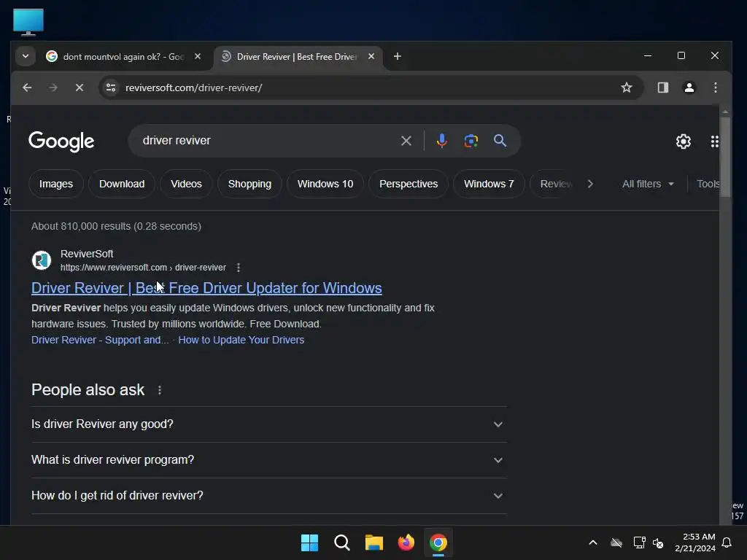
Task: Select the This PC desktop icon
Action: click(x=28, y=22)
